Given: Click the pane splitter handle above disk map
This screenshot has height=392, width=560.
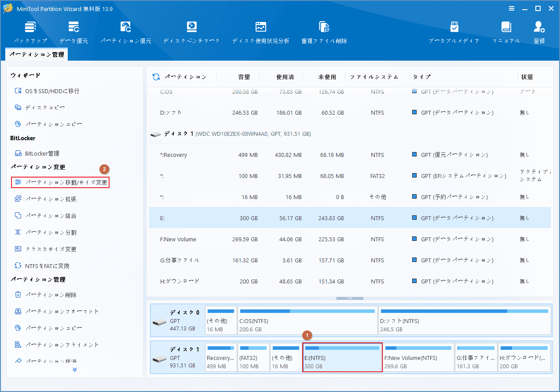Looking at the screenshot, I should tap(350, 298).
